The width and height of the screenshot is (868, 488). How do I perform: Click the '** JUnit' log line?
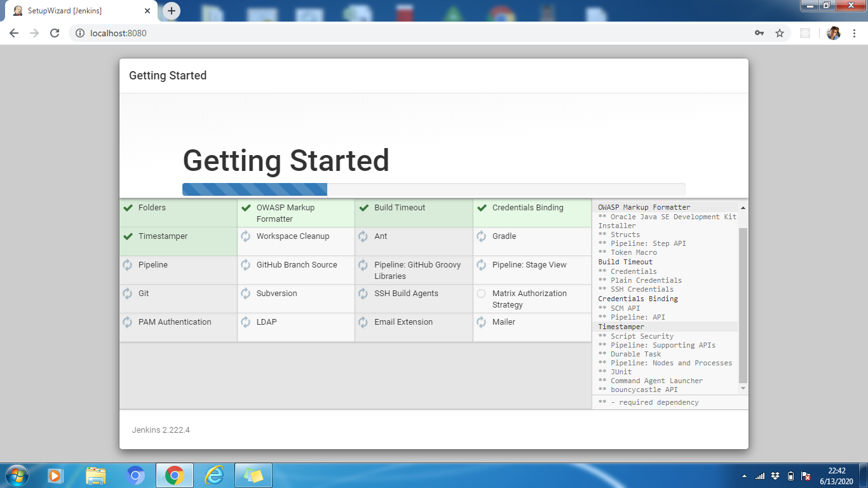pyautogui.click(x=615, y=372)
